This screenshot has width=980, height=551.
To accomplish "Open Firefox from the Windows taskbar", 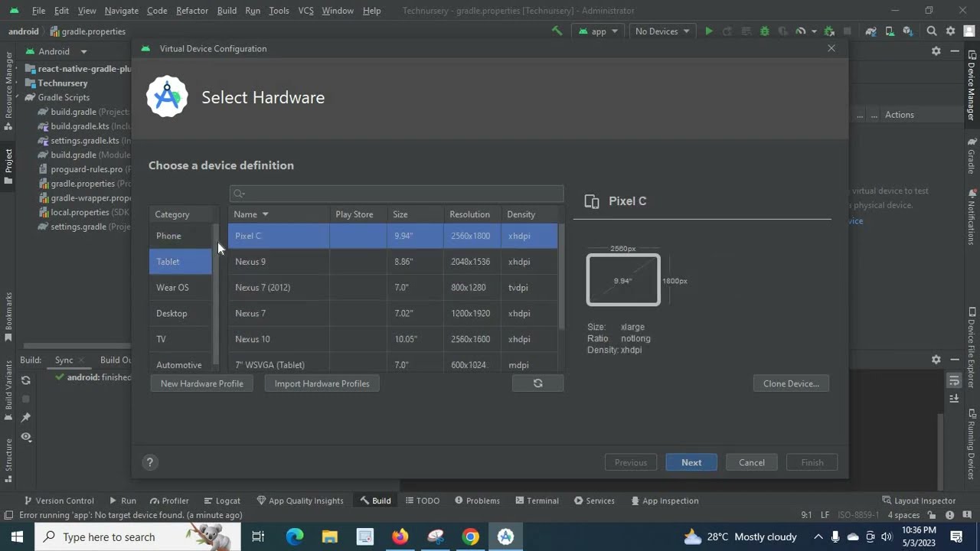I will tap(400, 536).
